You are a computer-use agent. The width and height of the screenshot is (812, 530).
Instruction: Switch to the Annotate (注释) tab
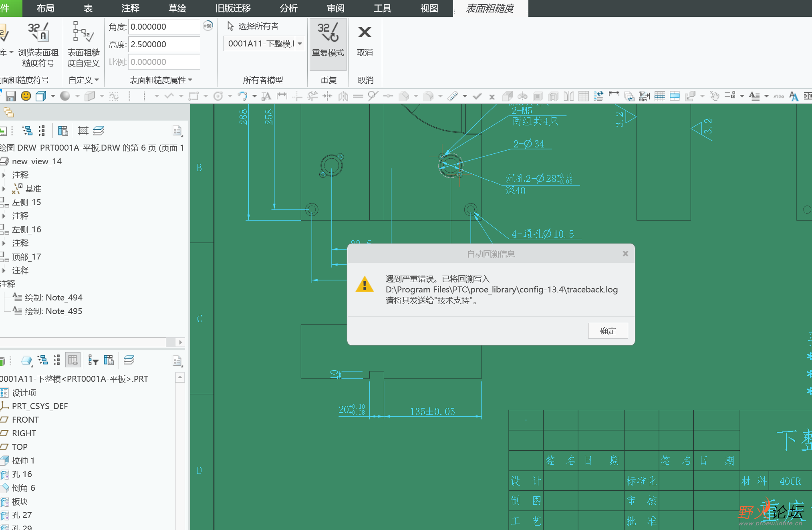131,8
